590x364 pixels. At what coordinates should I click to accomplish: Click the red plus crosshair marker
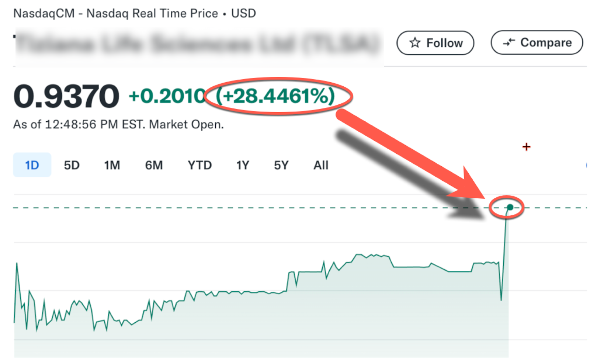click(x=526, y=147)
